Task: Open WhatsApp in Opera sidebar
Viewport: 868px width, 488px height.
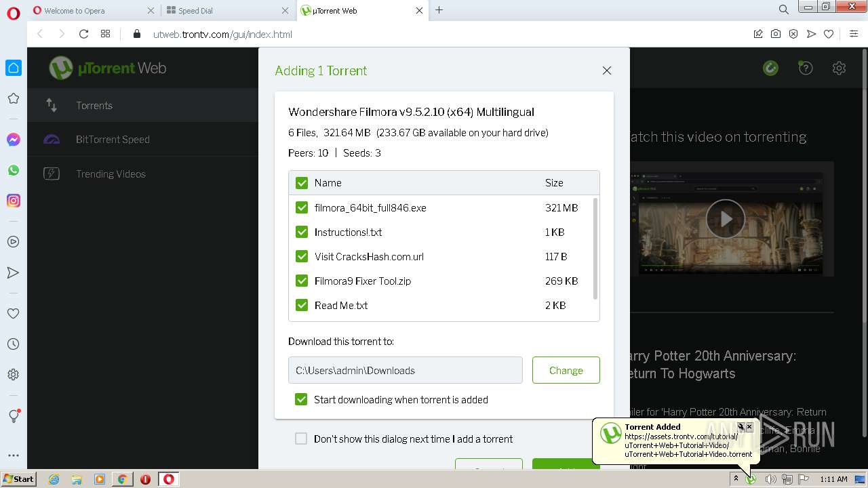Action: [x=14, y=170]
